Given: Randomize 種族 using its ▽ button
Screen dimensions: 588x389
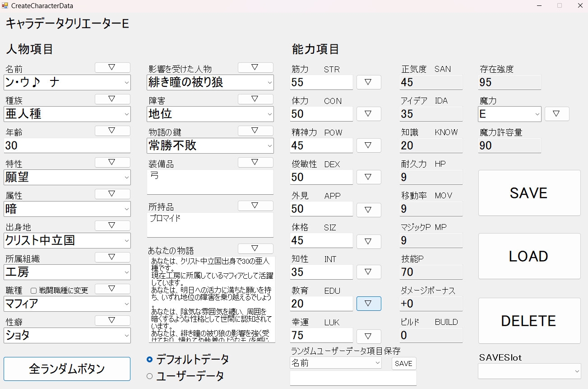Looking at the screenshot, I should 112,99.
